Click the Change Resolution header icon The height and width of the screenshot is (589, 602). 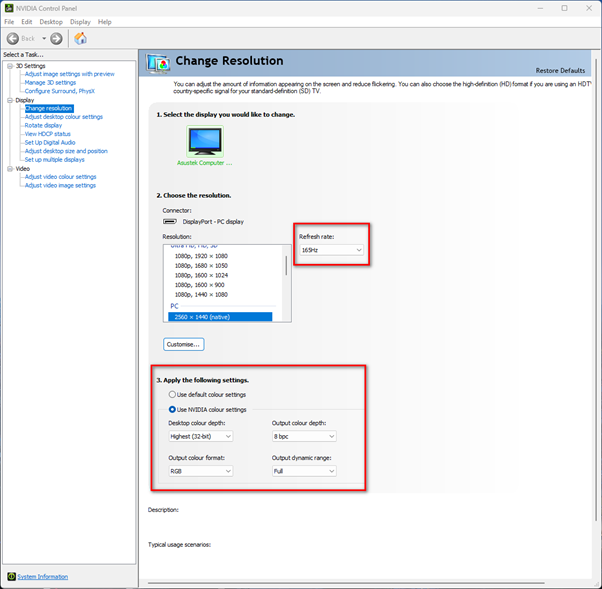point(159,64)
